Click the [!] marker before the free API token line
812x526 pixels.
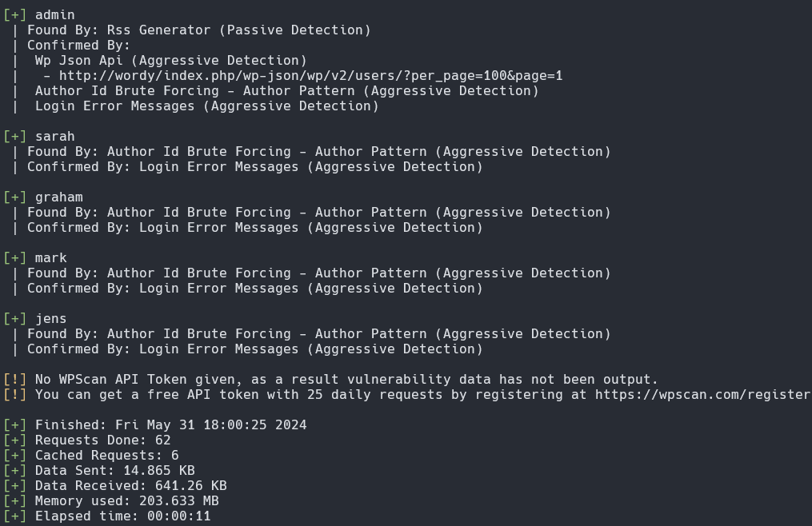click(x=15, y=395)
